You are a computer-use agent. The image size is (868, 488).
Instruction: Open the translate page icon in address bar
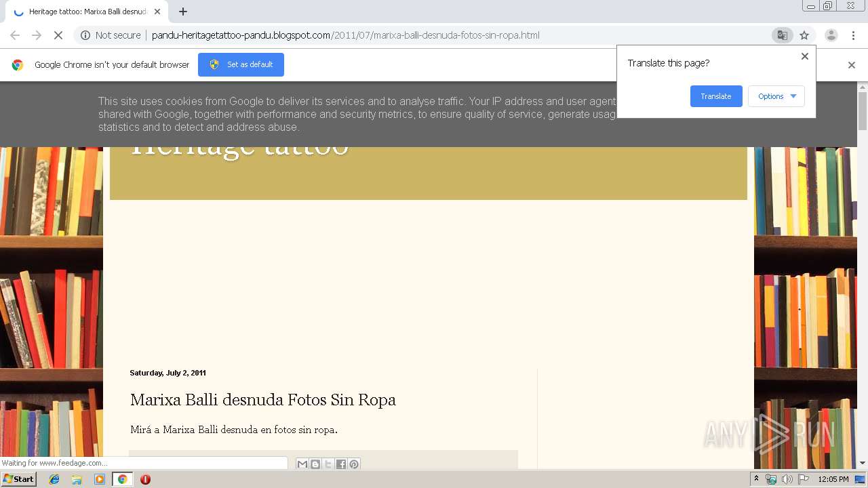point(782,35)
